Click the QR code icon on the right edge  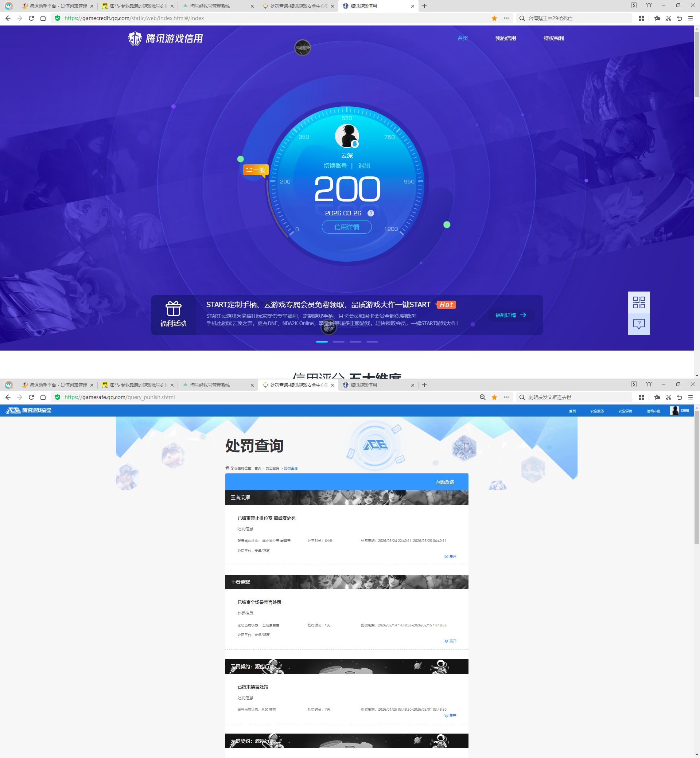coord(639,303)
